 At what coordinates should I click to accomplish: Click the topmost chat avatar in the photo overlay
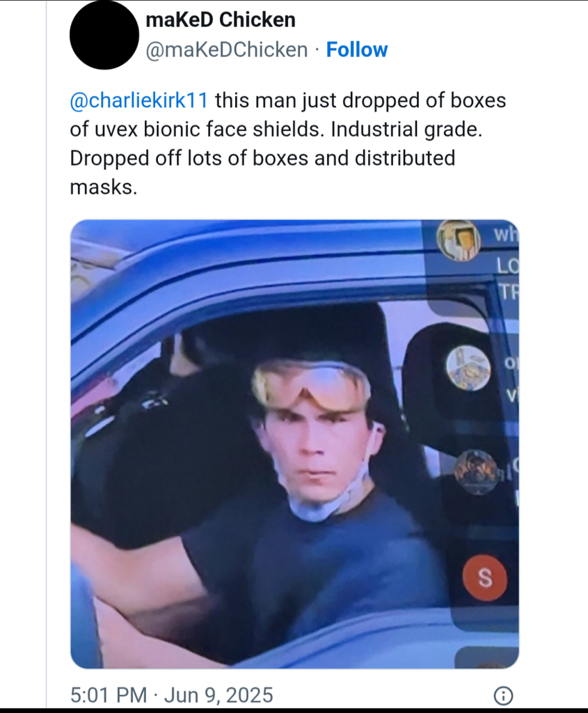point(458,240)
